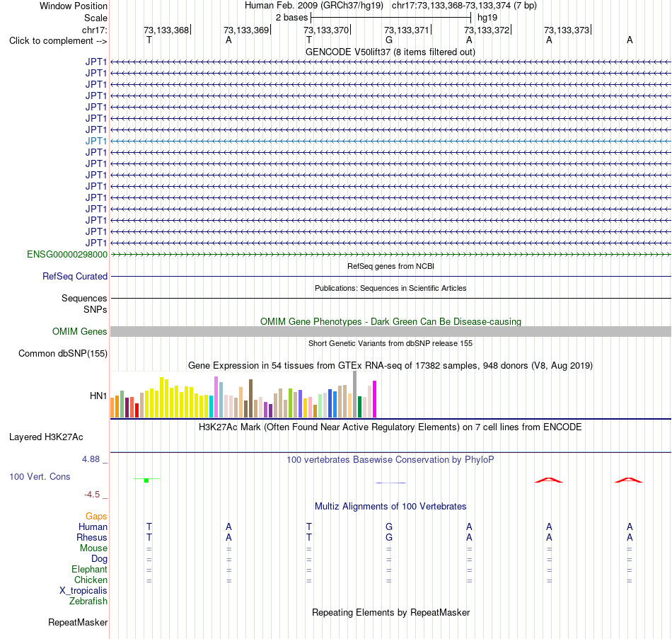Click position label 73,133,368 on the ruler
Viewport: 672px width, 639px height.
(x=166, y=30)
